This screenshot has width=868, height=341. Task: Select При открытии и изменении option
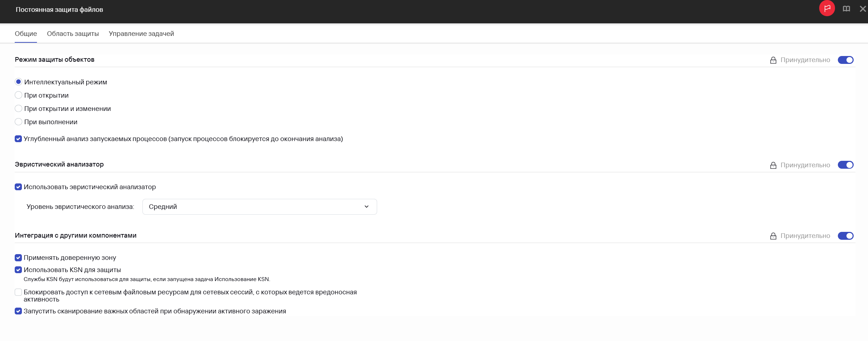18,108
